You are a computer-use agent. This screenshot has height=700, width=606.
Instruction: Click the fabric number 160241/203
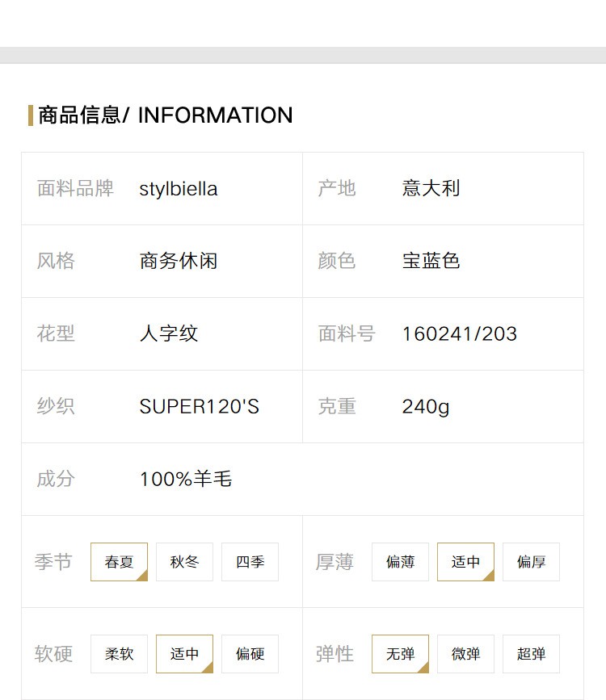[x=460, y=334]
